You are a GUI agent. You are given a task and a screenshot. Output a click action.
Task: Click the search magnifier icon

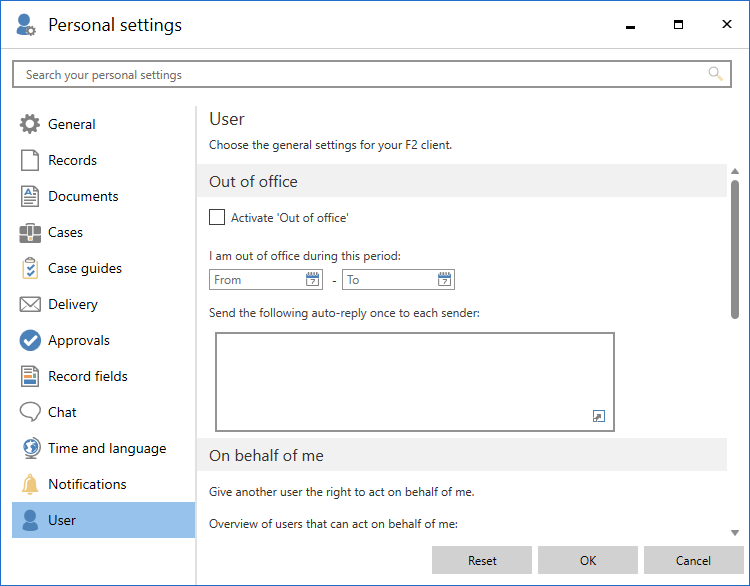click(715, 74)
